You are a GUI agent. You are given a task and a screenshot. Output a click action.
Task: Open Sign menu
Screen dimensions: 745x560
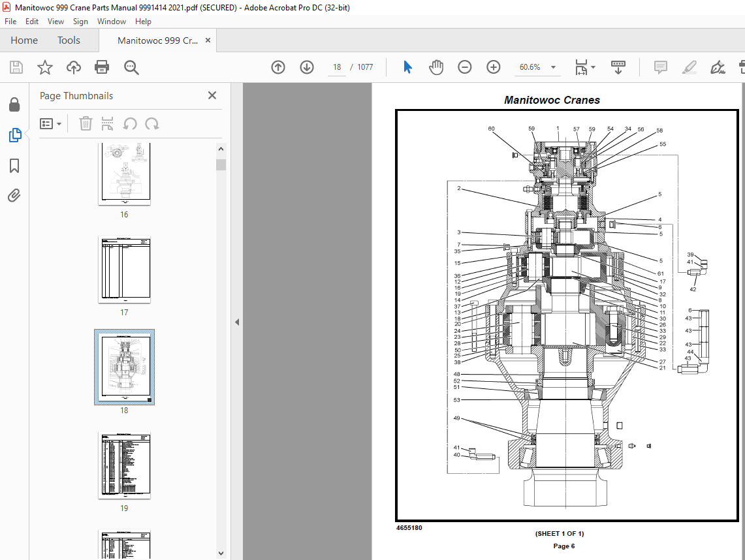click(x=80, y=22)
